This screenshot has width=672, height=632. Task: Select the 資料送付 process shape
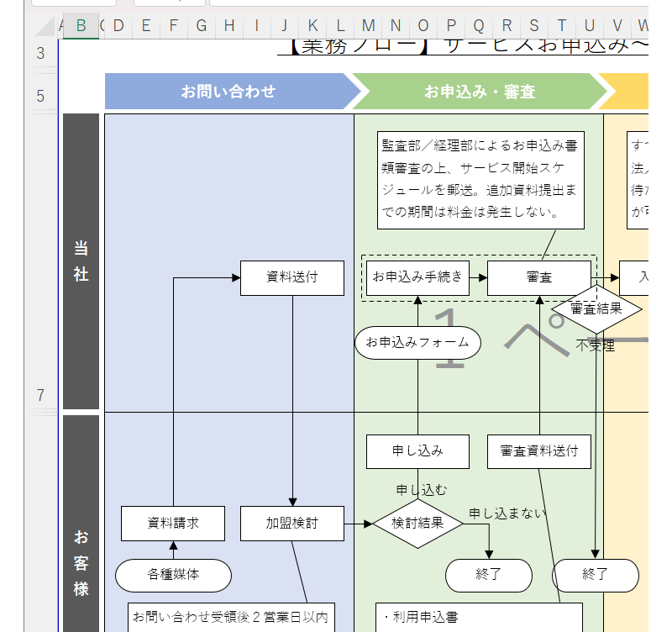[x=292, y=277]
